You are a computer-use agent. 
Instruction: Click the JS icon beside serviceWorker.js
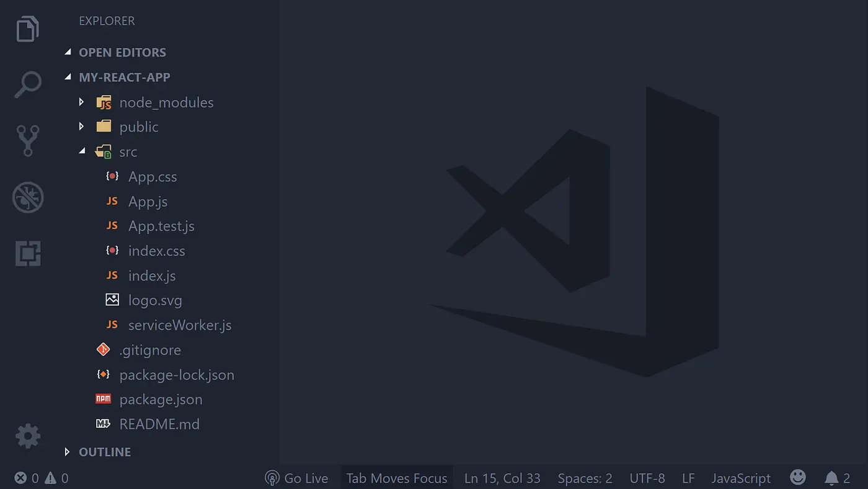coord(112,325)
